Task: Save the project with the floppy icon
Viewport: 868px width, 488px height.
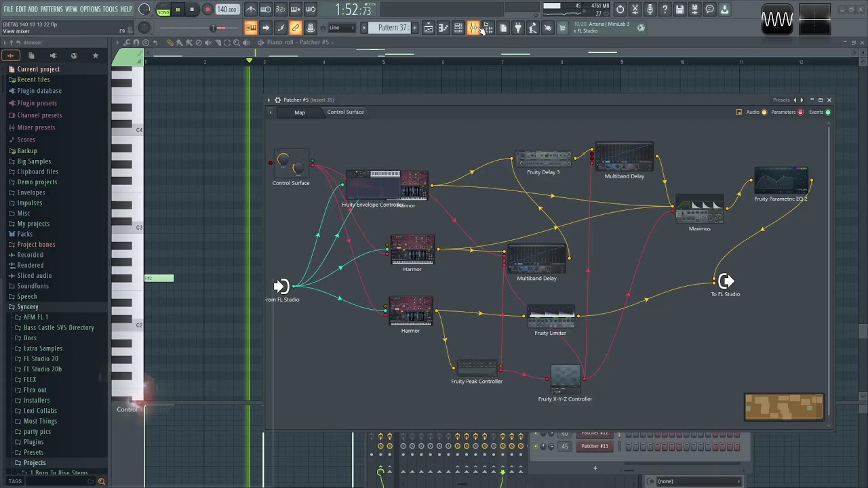Action: pyautogui.click(x=679, y=9)
